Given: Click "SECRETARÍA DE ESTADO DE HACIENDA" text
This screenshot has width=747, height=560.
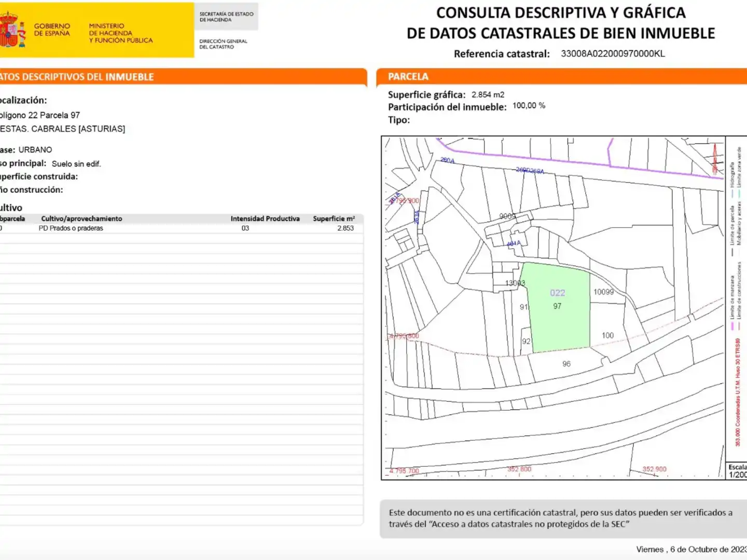Looking at the screenshot, I should click(227, 17).
